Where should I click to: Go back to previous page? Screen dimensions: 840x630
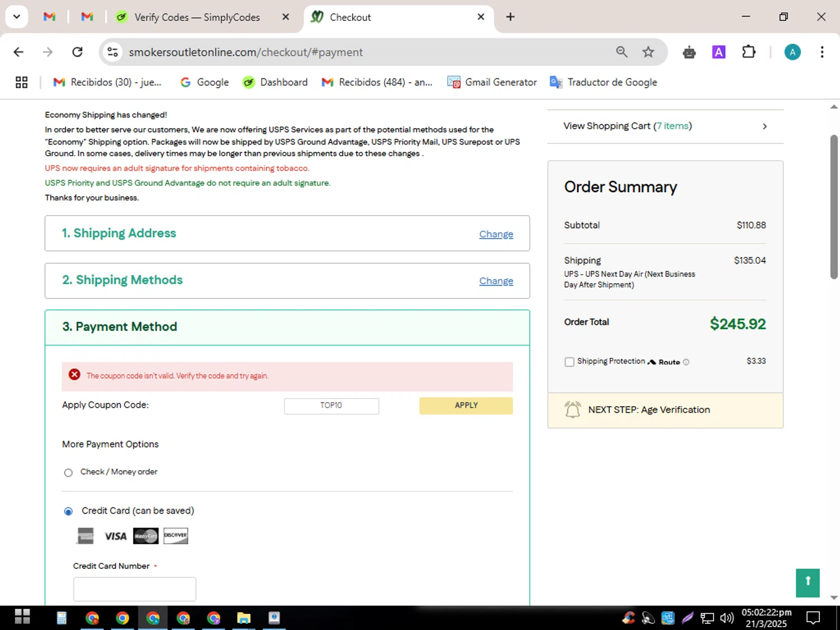pyautogui.click(x=18, y=52)
